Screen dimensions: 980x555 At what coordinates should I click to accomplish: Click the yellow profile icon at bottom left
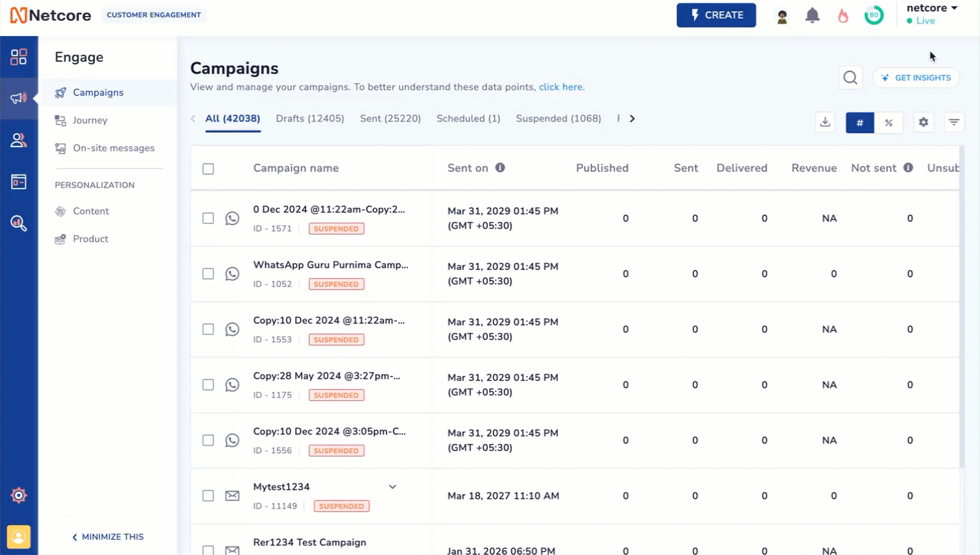point(19,536)
